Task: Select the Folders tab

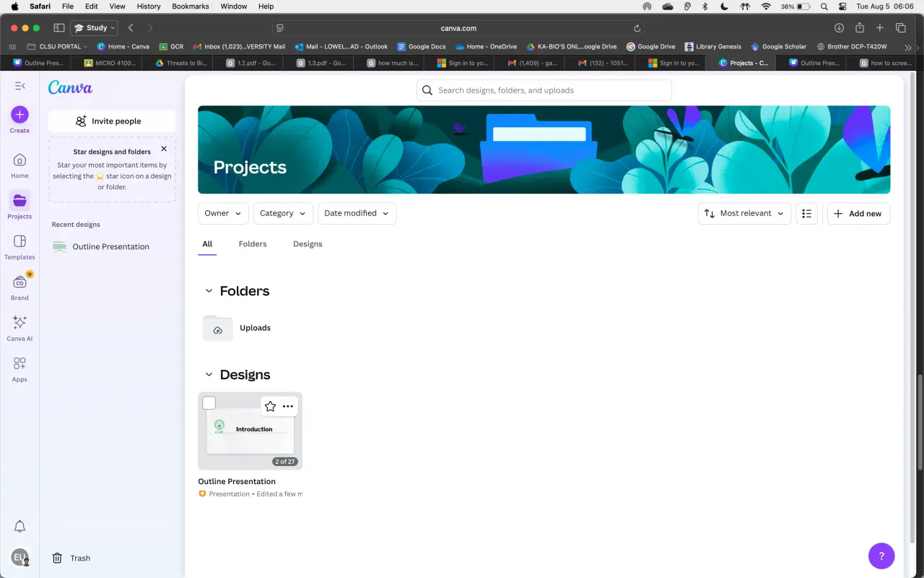Action: pyautogui.click(x=253, y=244)
